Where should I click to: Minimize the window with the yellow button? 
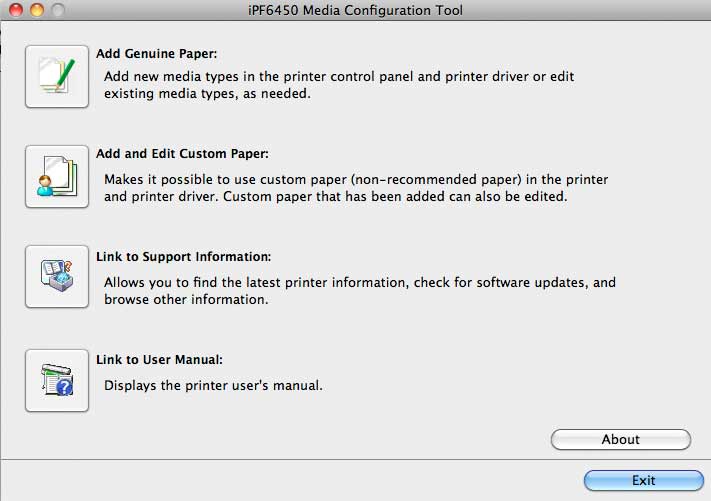37,10
